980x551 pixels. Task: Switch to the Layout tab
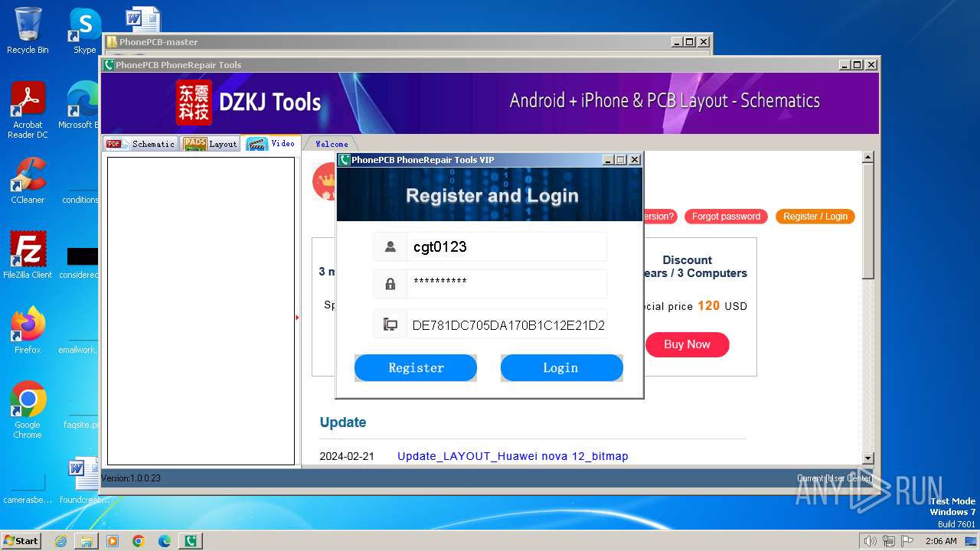[211, 144]
